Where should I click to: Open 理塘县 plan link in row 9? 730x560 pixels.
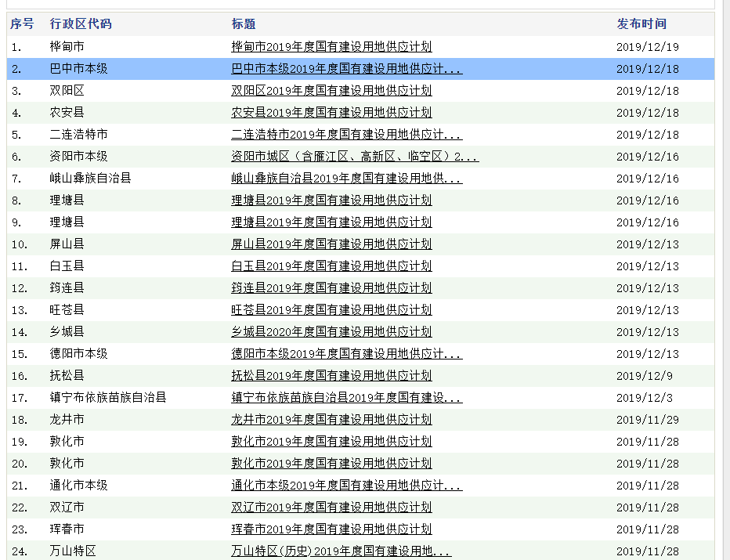(x=331, y=222)
